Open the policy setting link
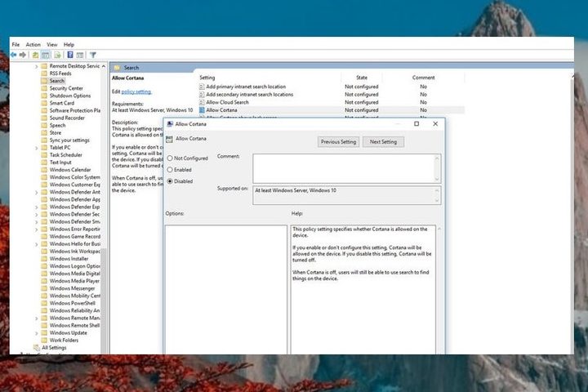The height and width of the screenshot is (392, 588). [136, 92]
